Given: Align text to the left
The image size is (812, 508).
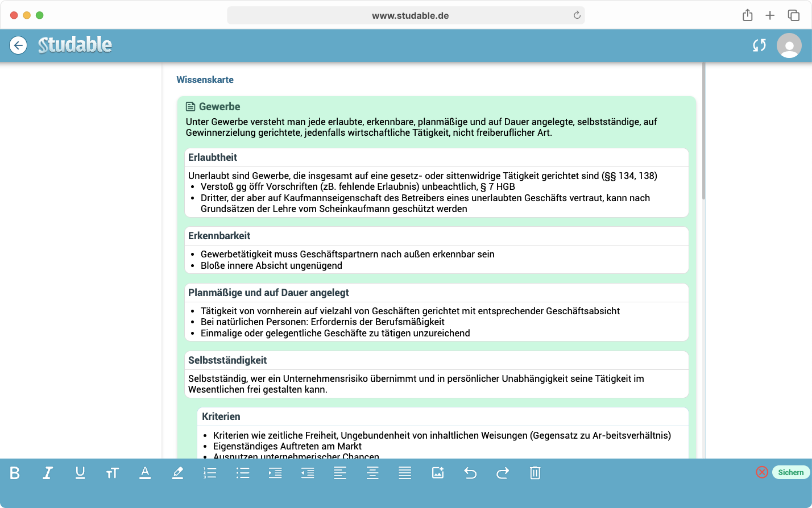Looking at the screenshot, I should pos(340,473).
